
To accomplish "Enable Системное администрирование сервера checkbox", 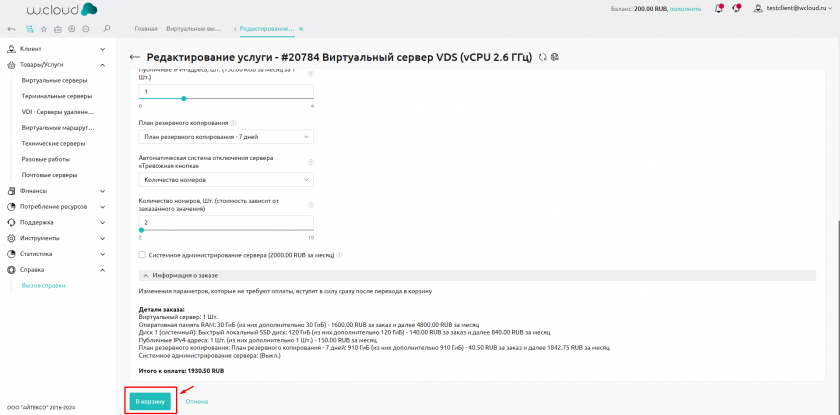I will coord(142,255).
